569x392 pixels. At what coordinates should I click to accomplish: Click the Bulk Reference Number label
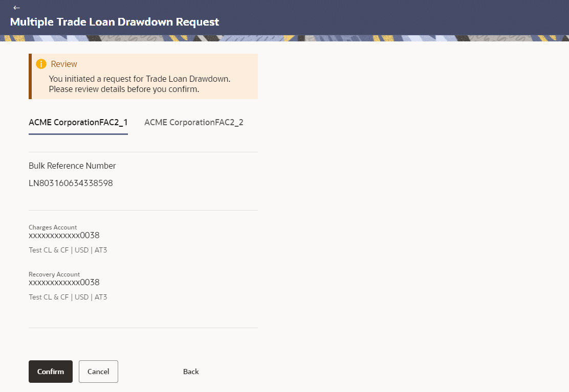tap(72, 166)
